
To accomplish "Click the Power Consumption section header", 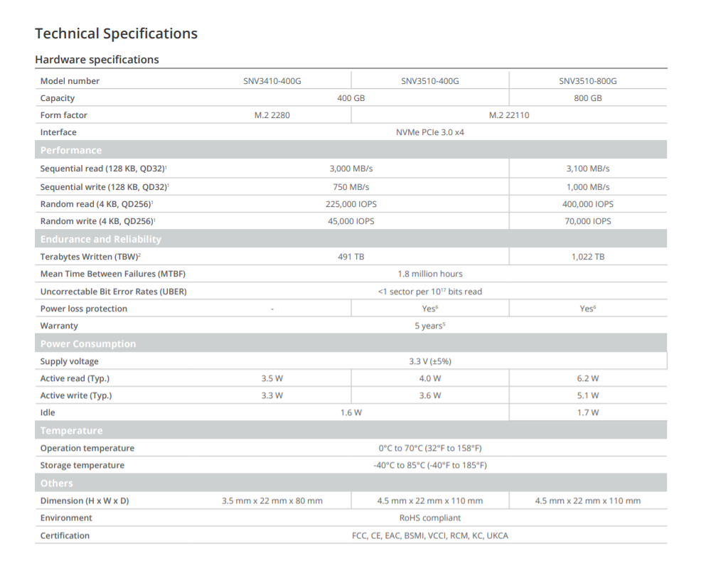I will [x=87, y=343].
